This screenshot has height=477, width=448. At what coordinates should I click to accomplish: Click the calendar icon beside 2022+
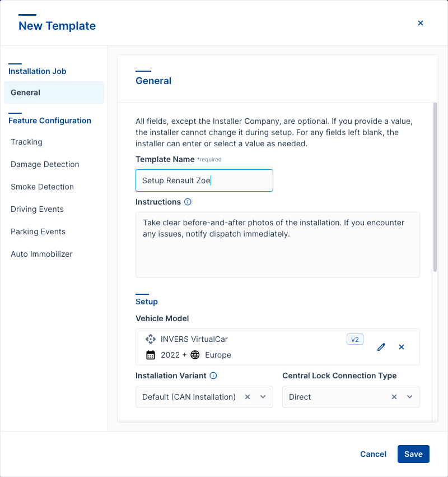tap(150, 355)
